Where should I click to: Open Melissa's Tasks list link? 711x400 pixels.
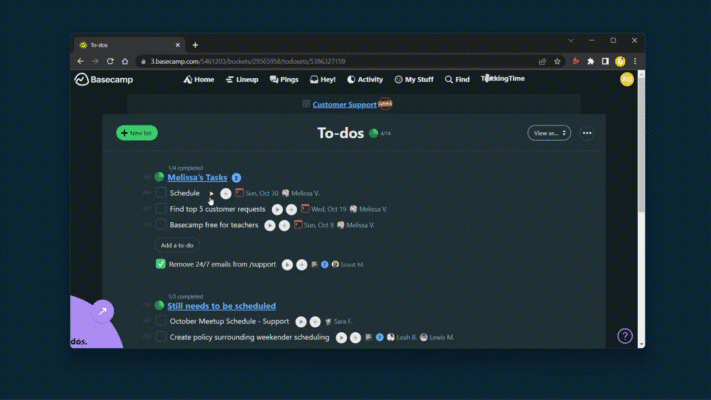tap(197, 177)
